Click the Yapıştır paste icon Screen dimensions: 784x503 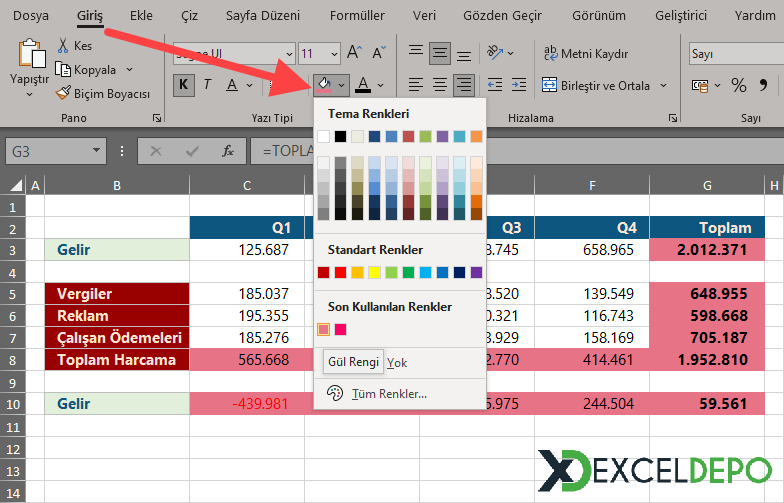click(32, 54)
